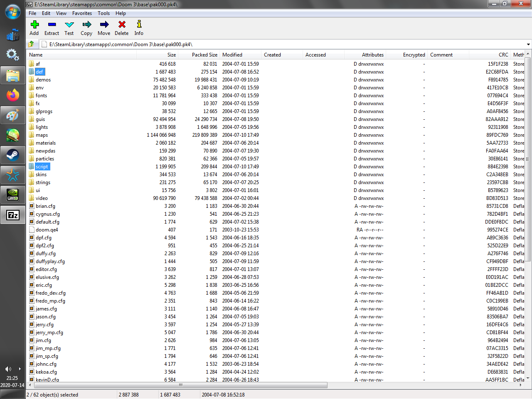Screen dimensions: 532x399
Task: Sort by the Attributes column header
Action: [365, 55]
